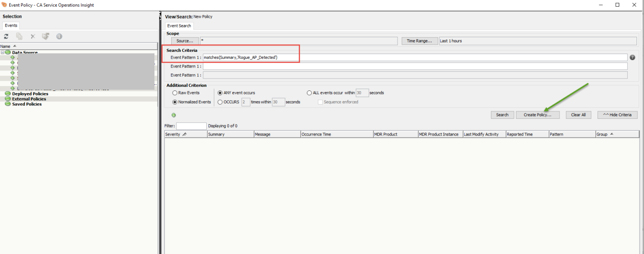Choose ALL events occur within option
Image resolution: width=644 pixels, height=254 pixels.
(309, 93)
